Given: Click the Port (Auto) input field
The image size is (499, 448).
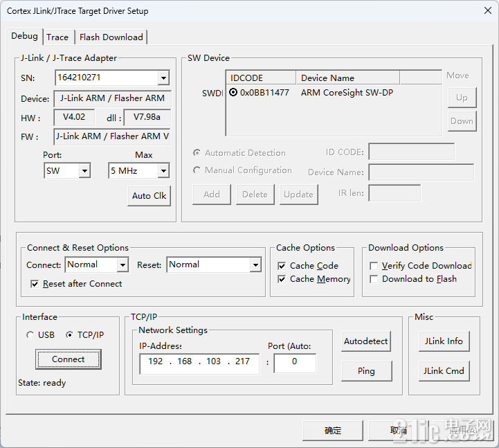Looking at the screenshot, I should tap(295, 363).
